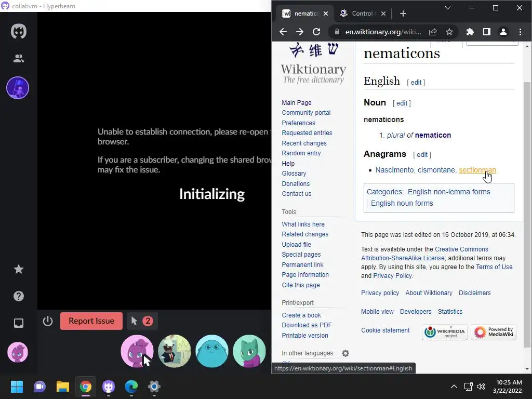This screenshot has height=399, width=532.
Task: Open the star favorites icon
Action: coord(19,269)
